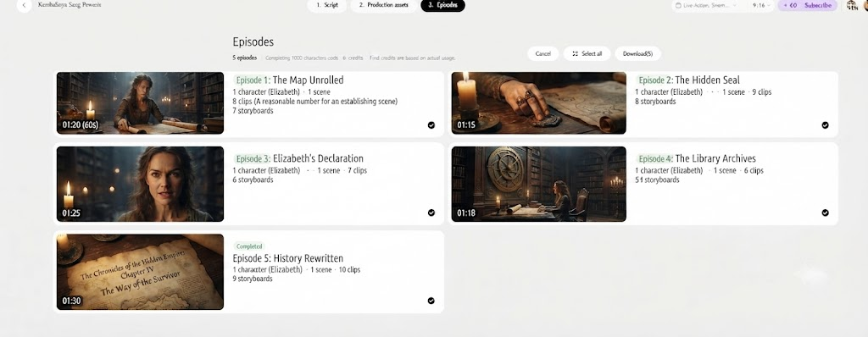Image resolution: width=868 pixels, height=337 pixels.
Task: Toggle selection checkmark for Episode 2
Action: [x=825, y=125]
